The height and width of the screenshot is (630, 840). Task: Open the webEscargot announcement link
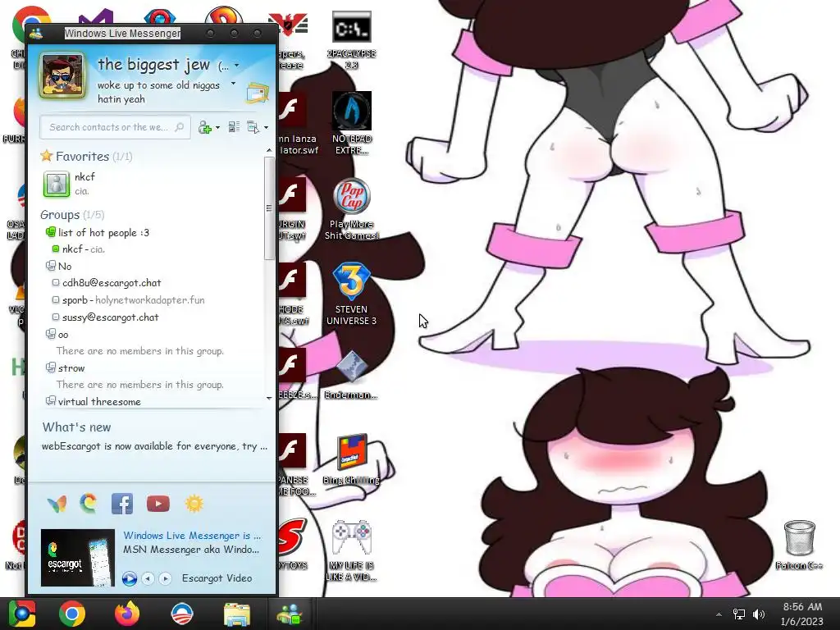(154, 446)
